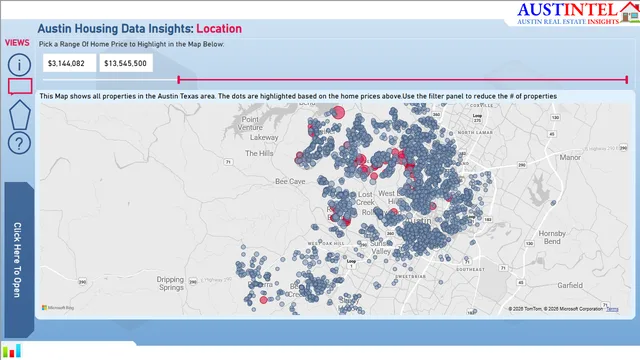Click the bar chart icon at bottom left
Screen dimensions: 640x360
pos(11,351)
